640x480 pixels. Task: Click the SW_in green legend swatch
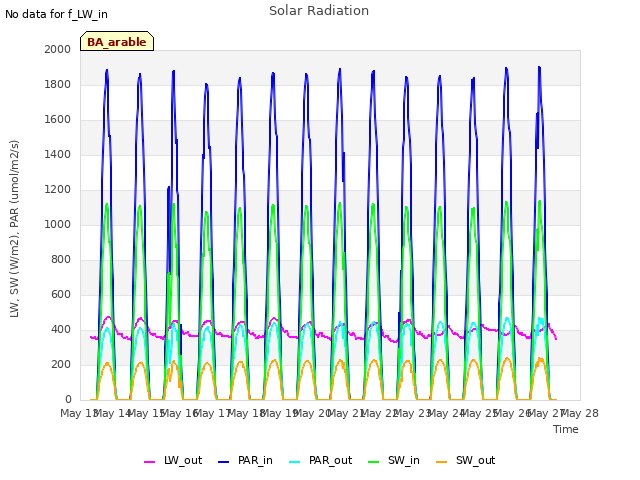(x=373, y=462)
